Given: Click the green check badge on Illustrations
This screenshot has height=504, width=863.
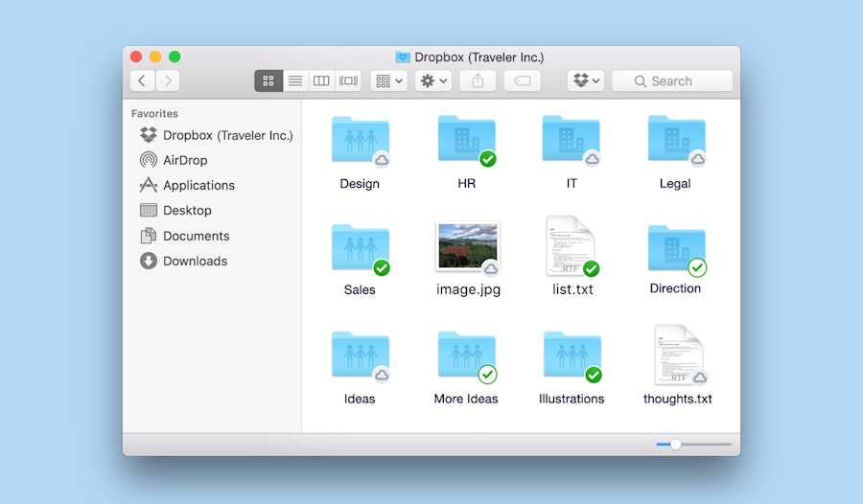Looking at the screenshot, I should point(594,376).
